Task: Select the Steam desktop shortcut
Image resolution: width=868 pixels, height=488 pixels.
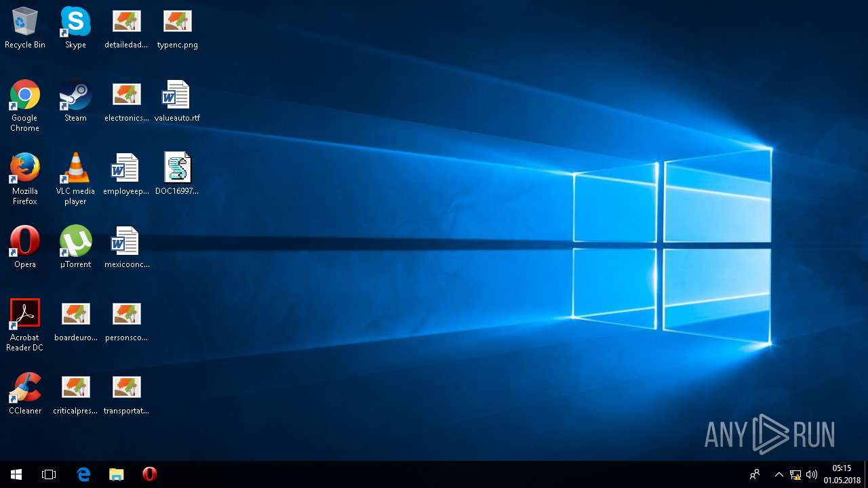Action: coord(75,102)
